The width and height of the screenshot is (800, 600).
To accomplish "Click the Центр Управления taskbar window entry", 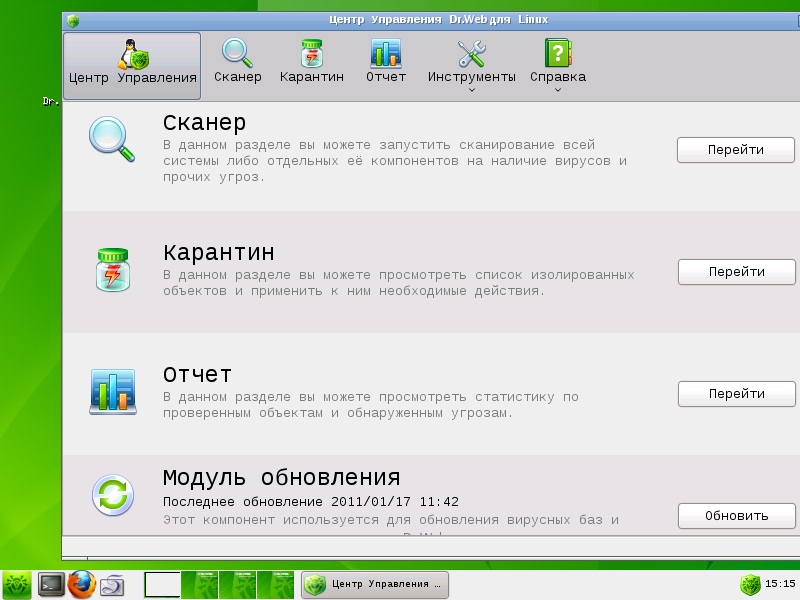I will 375,586.
